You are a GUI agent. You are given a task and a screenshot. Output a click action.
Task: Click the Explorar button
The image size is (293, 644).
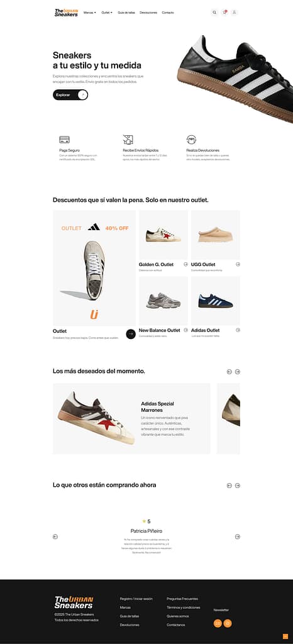(70, 95)
